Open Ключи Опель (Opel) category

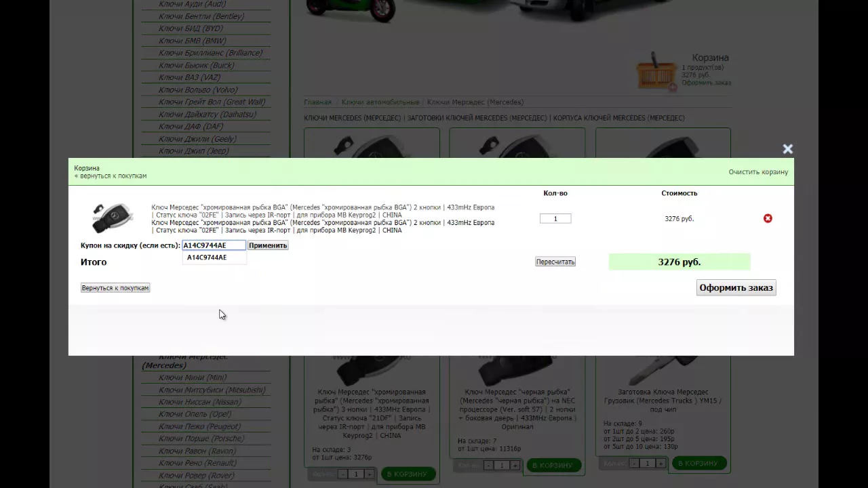click(x=195, y=414)
